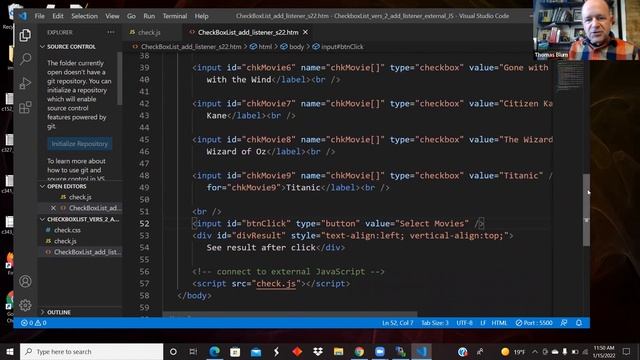
Task: Click the Windows search box
Action: [91, 351]
